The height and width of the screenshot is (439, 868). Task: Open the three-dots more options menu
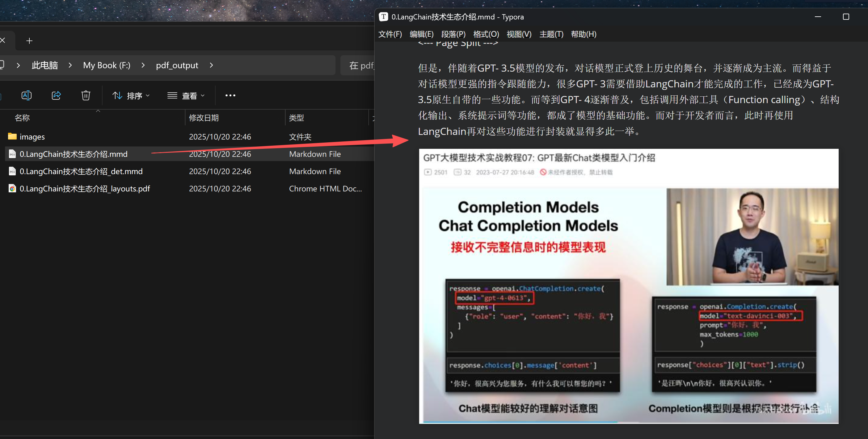click(230, 96)
